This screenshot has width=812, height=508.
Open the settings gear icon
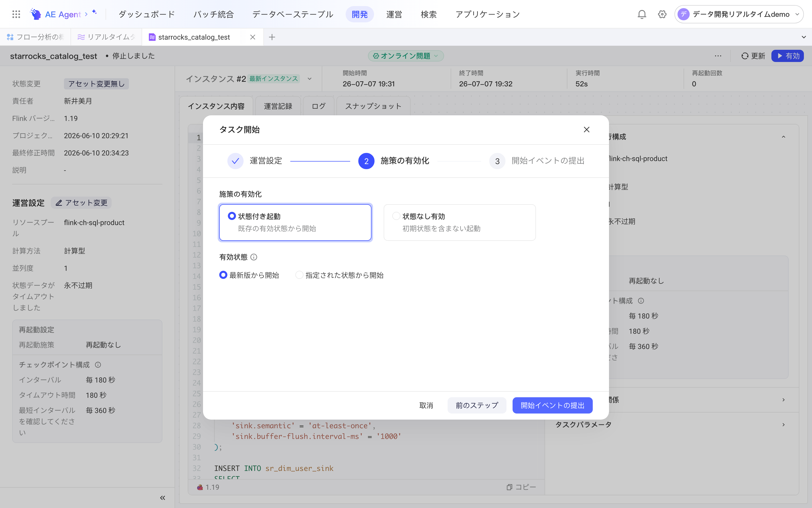662,14
